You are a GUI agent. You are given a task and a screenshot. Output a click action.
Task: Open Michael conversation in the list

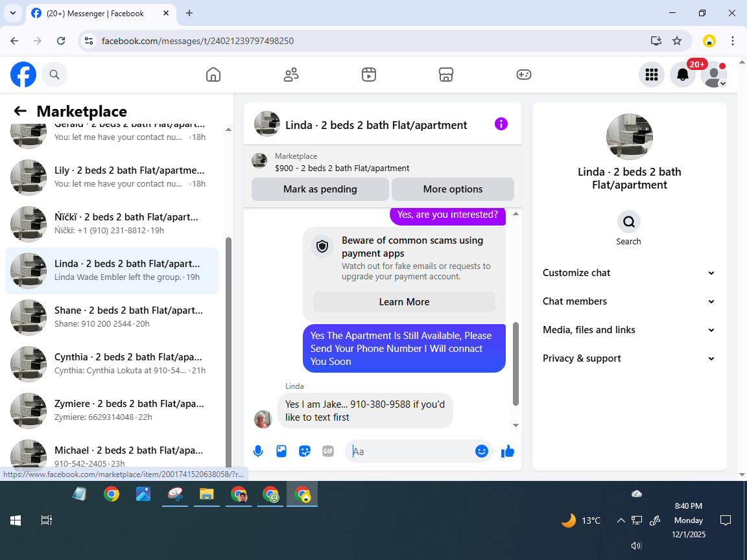pos(112,453)
